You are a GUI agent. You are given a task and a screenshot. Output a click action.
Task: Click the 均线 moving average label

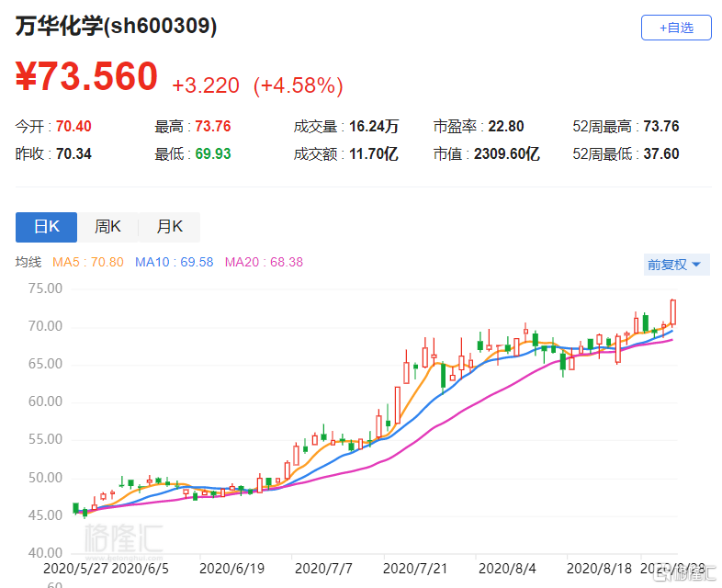28,262
